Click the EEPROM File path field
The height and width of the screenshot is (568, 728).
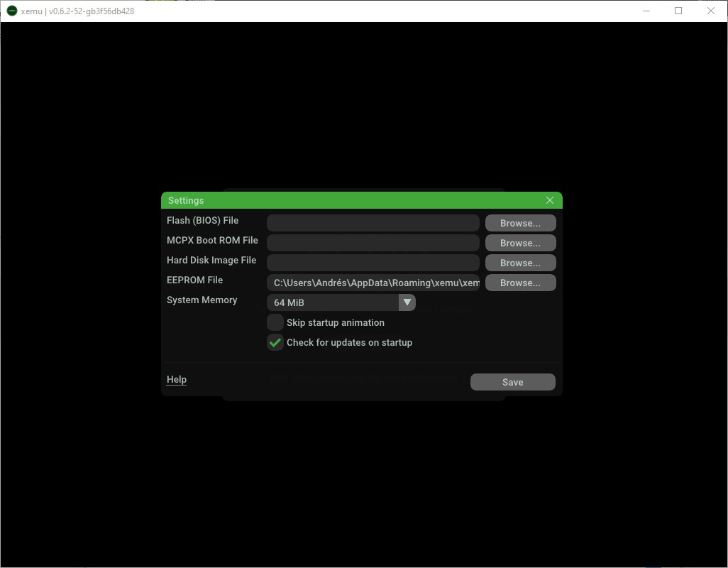click(x=373, y=283)
